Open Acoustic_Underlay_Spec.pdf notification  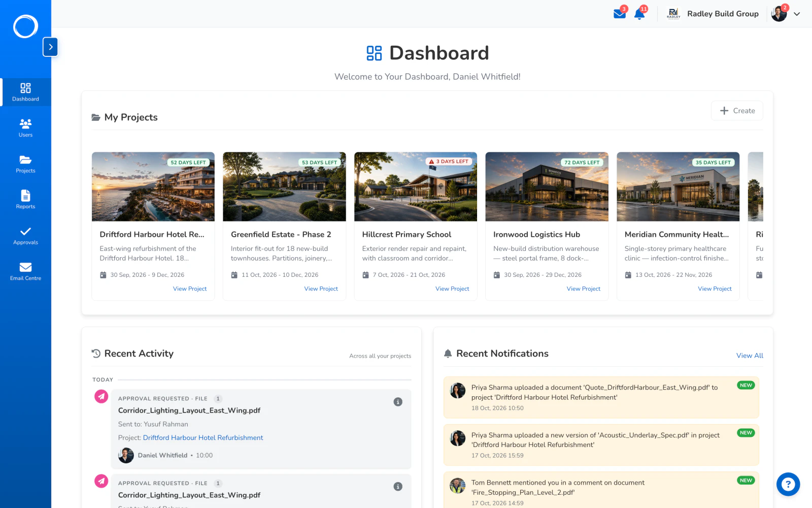click(x=601, y=445)
